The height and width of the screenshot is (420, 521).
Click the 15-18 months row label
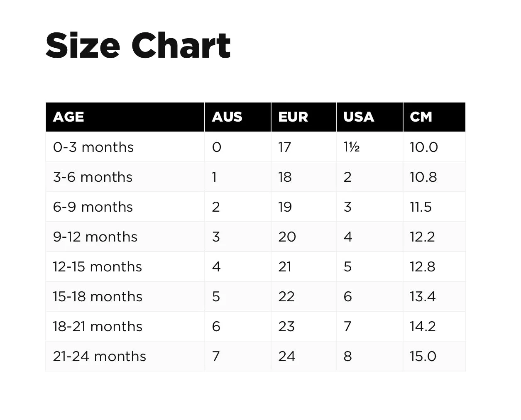(98, 296)
